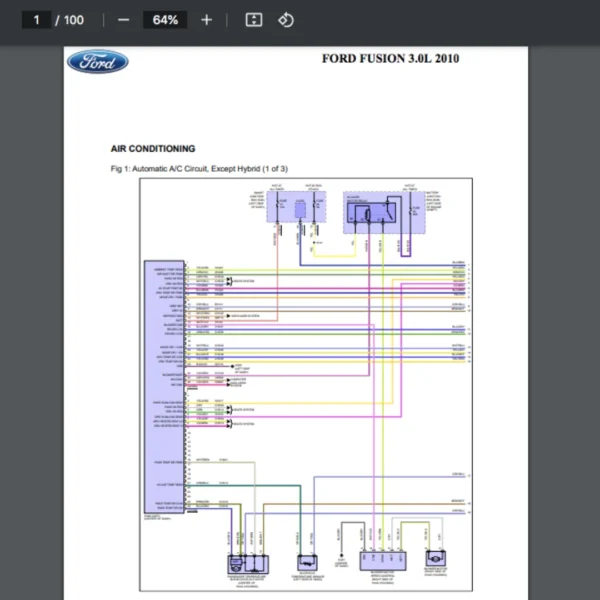
Task: Click the total page count 100
Action: click(x=74, y=20)
